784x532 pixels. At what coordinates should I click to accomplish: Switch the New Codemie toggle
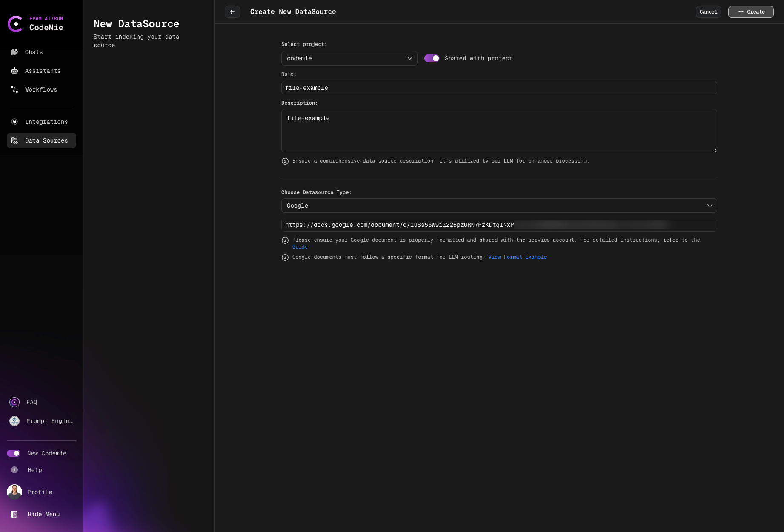tap(14, 453)
